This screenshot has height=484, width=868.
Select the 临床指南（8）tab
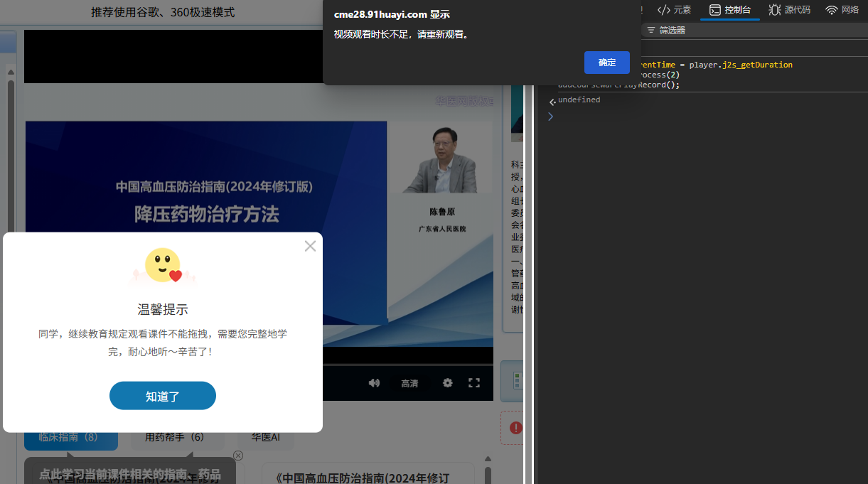[x=70, y=436]
